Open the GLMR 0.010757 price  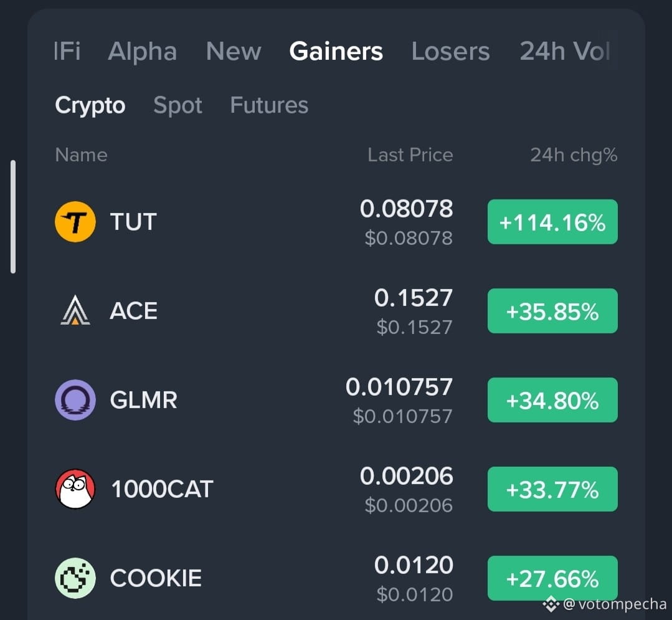(x=399, y=387)
